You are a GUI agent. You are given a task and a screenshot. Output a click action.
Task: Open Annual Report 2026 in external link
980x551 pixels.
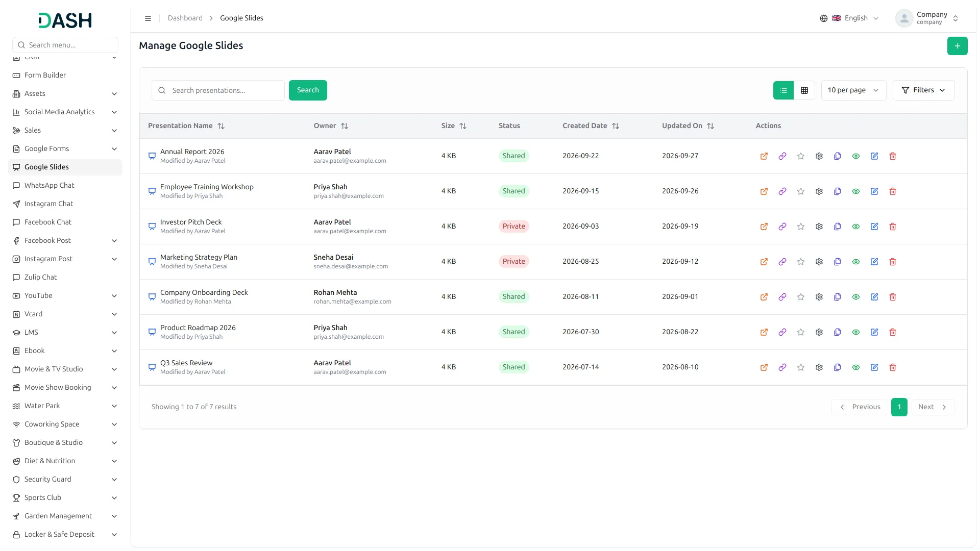pos(764,156)
